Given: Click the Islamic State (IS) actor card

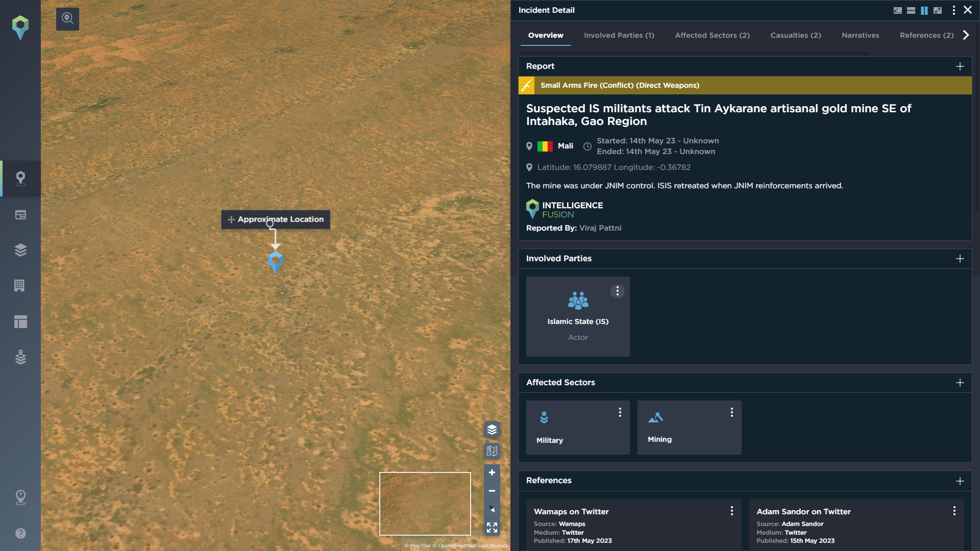Looking at the screenshot, I should point(578,316).
